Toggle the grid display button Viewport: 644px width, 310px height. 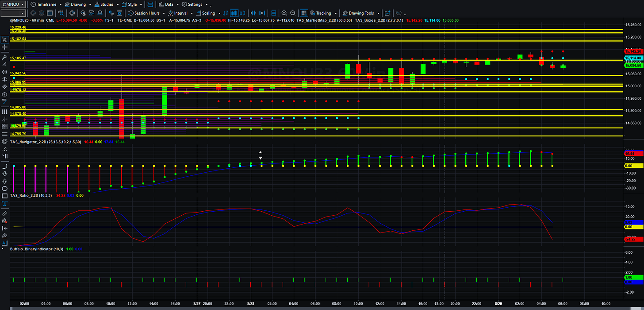pos(304,13)
